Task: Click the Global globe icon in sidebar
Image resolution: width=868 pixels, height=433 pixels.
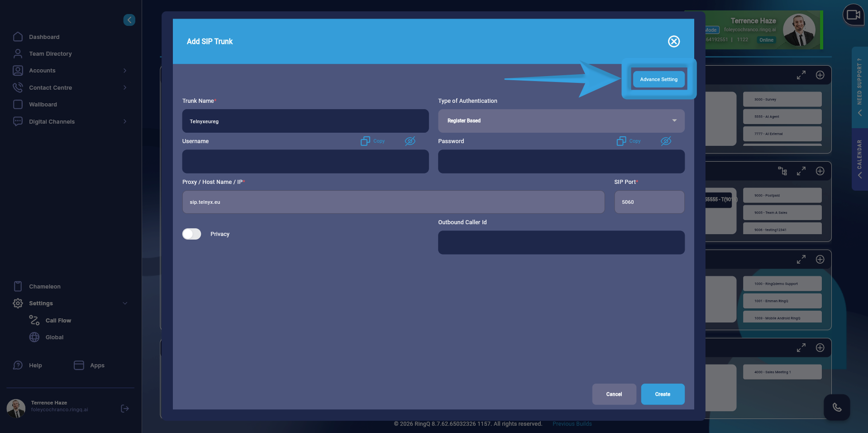Action: (x=35, y=337)
